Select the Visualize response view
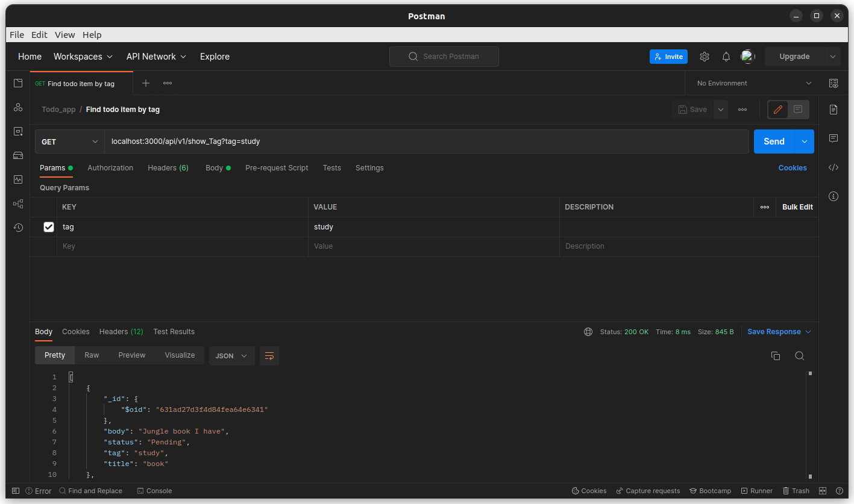This screenshot has height=504, width=854. pyautogui.click(x=180, y=355)
